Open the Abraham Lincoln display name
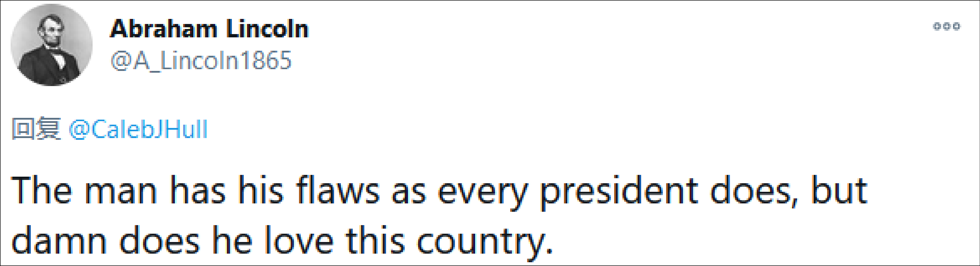Viewport: 980px width, 266px height. click(x=209, y=29)
